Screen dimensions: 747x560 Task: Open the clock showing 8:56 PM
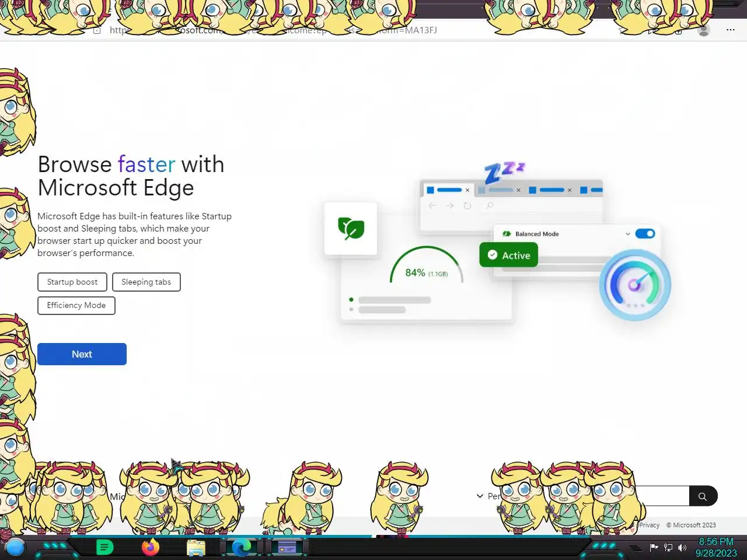(716, 547)
